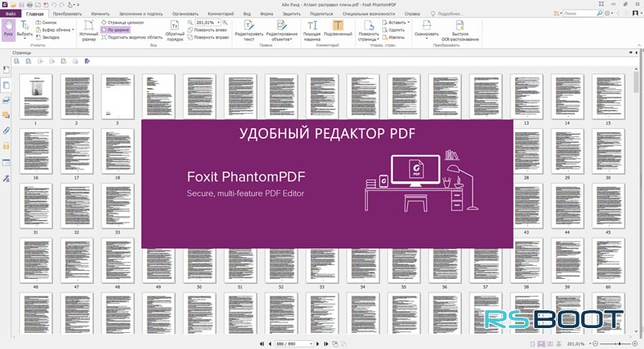Click the Undo arrow in quick access toolbar
Image resolution: width=644 pixels, height=349 pixels.
[54, 5]
